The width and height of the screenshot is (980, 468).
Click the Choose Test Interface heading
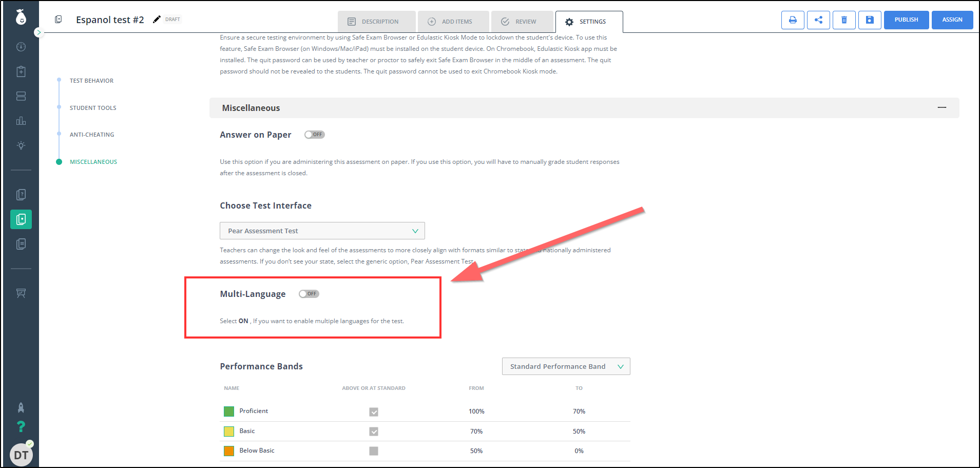click(x=265, y=205)
